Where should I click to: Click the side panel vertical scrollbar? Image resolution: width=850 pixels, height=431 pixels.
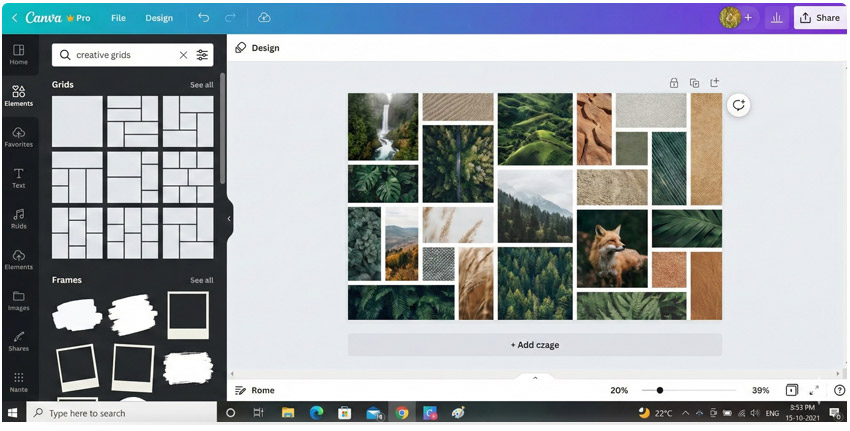pyautogui.click(x=222, y=128)
